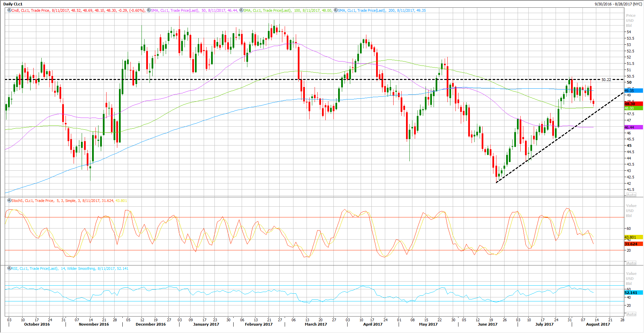
Task: Click the blue 49.35 SMA 200 value tag
Action: (633, 91)
